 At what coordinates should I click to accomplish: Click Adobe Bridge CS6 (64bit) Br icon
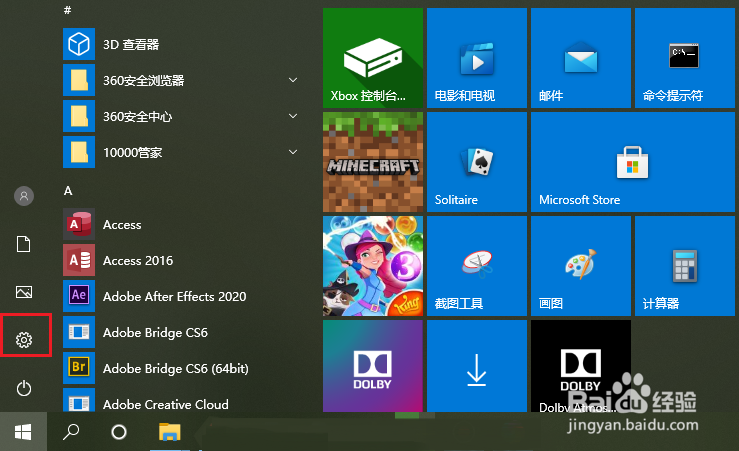point(79,368)
